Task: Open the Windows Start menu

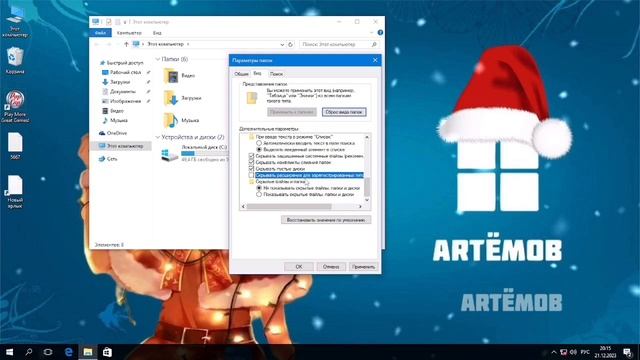Action: (x=9, y=352)
